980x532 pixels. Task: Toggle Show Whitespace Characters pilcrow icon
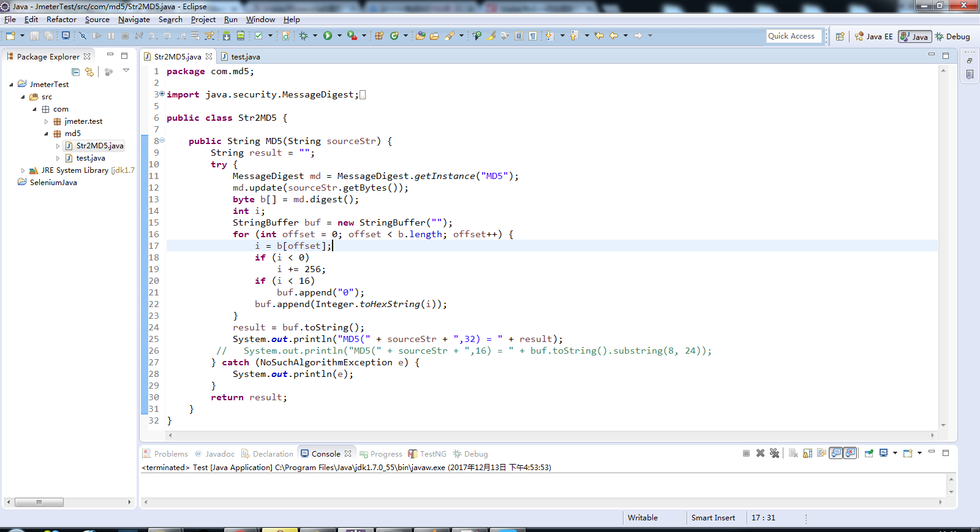coord(533,36)
